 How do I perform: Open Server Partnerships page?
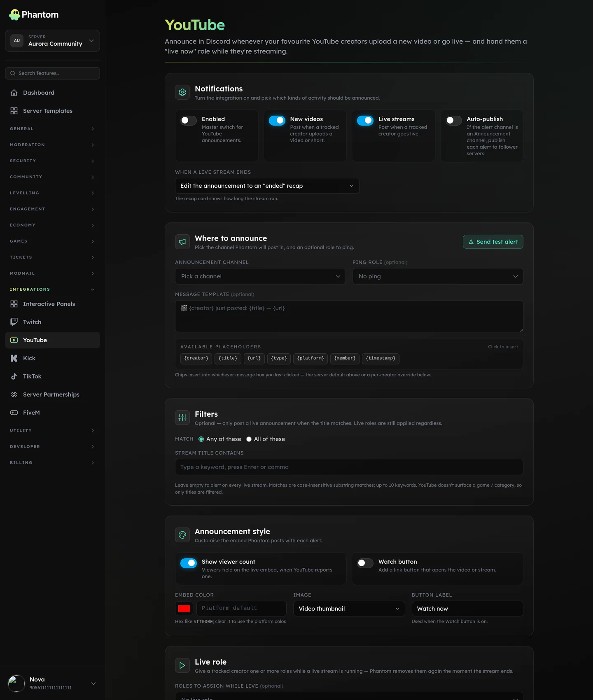(x=52, y=394)
